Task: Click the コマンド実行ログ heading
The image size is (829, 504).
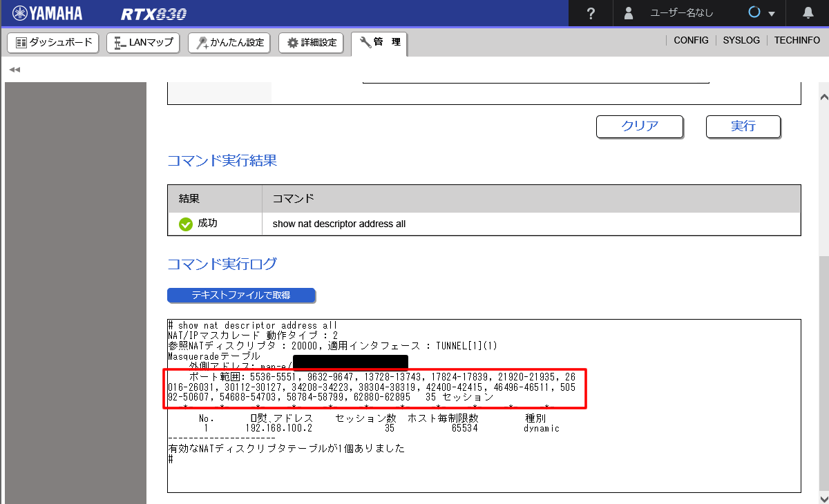Action: click(x=222, y=264)
